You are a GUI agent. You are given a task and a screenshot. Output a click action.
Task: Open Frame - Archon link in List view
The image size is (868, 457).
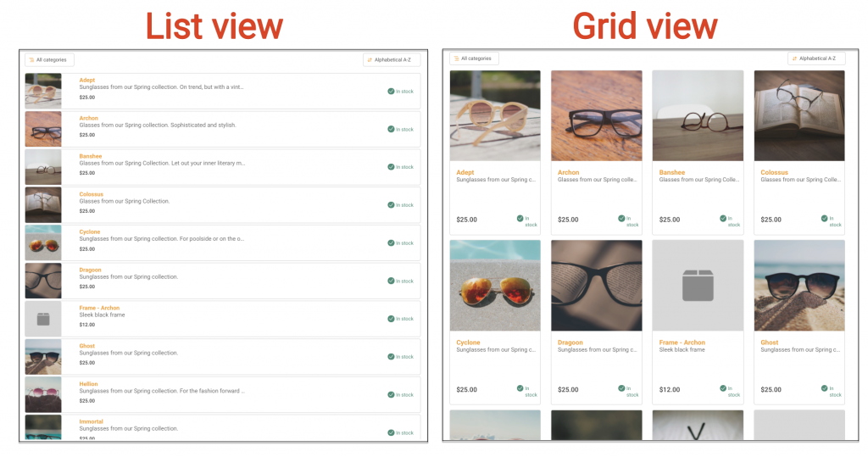click(x=99, y=308)
